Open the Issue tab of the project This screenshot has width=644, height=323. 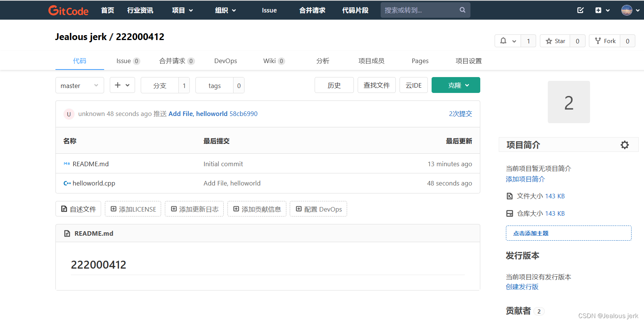click(128, 61)
